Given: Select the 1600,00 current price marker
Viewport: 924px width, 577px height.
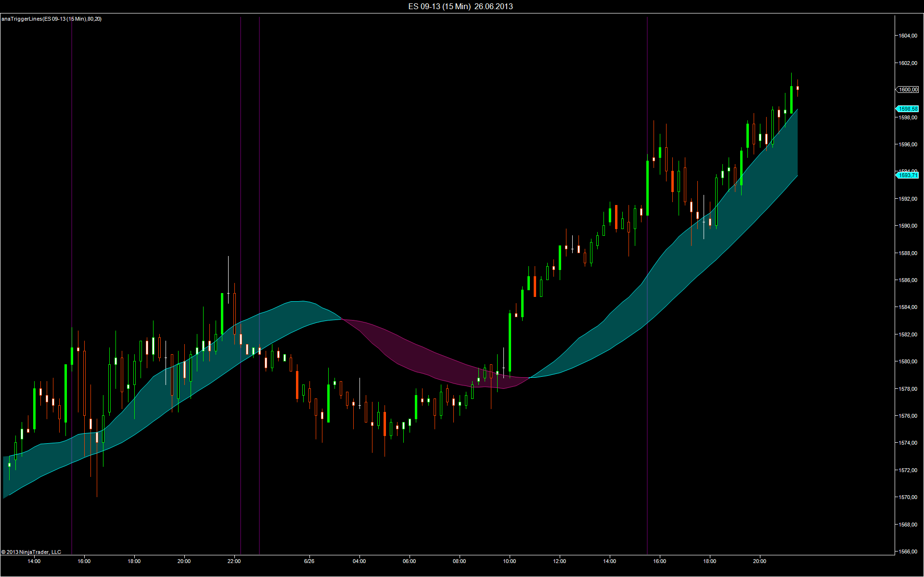Looking at the screenshot, I should [908, 90].
